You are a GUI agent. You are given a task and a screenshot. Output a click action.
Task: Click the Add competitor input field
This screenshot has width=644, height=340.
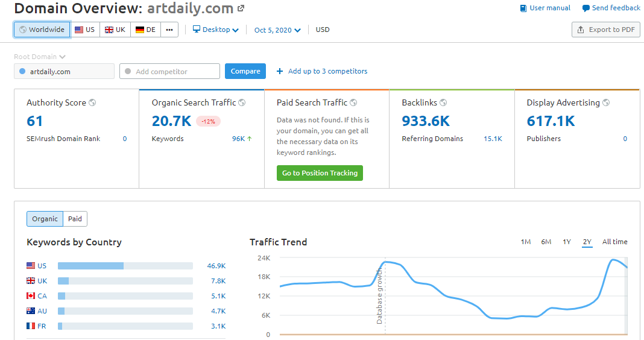169,71
